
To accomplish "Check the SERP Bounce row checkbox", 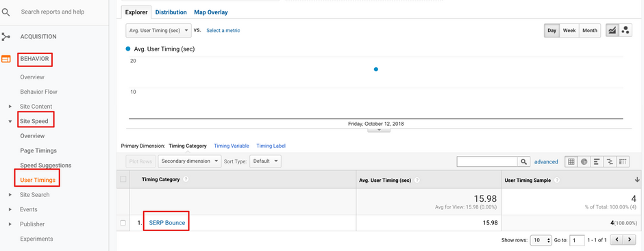I will (123, 223).
